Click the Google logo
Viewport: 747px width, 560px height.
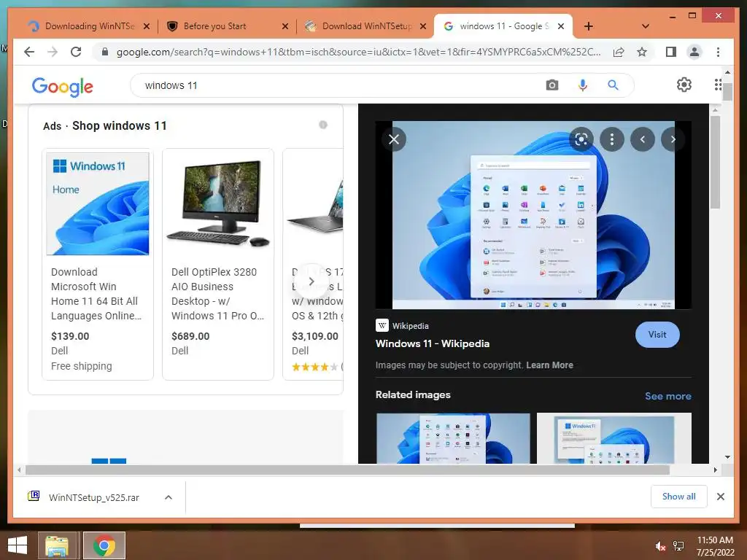coord(63,86)
